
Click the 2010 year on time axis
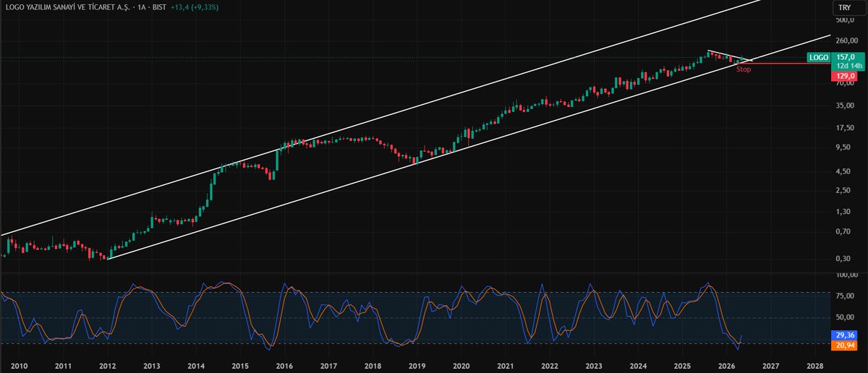coord(19,366)
